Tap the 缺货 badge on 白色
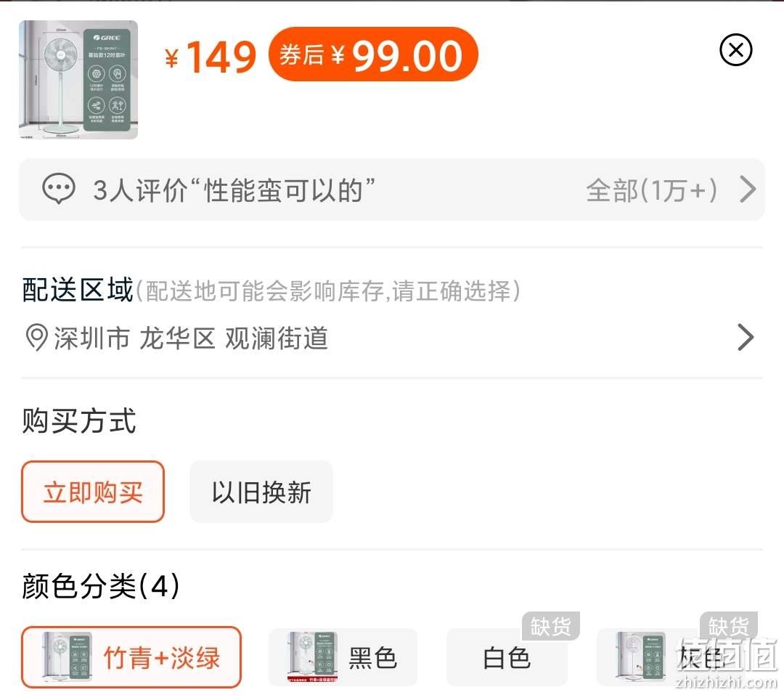The image size is (784, 695). [x=550, y=626]
